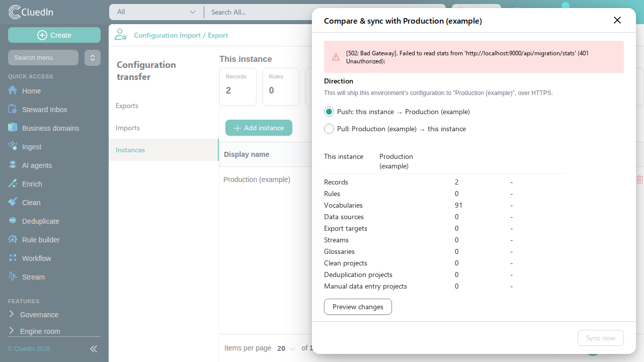644x362 pixels.
Task: Click the Production (example) table row
Action: pyautogui.click(x=265, y=179)
